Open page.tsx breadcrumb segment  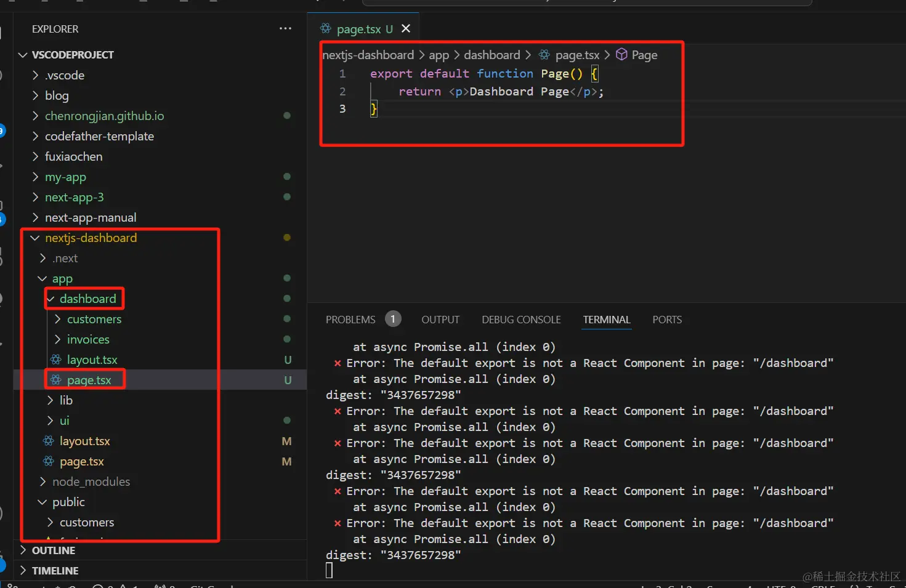577,55
